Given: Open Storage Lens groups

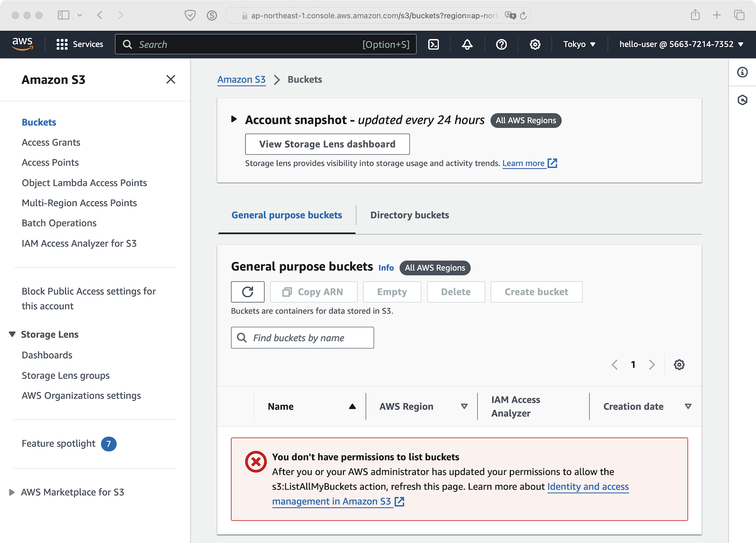Looking at the screenshot, I should point(66,376).
